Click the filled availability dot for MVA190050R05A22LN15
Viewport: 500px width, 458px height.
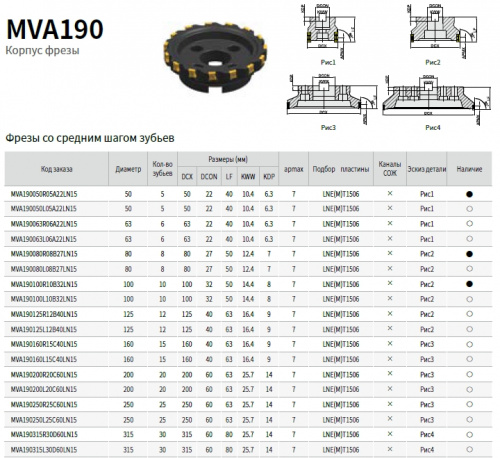pyautogui.click(x=469, y=194)
